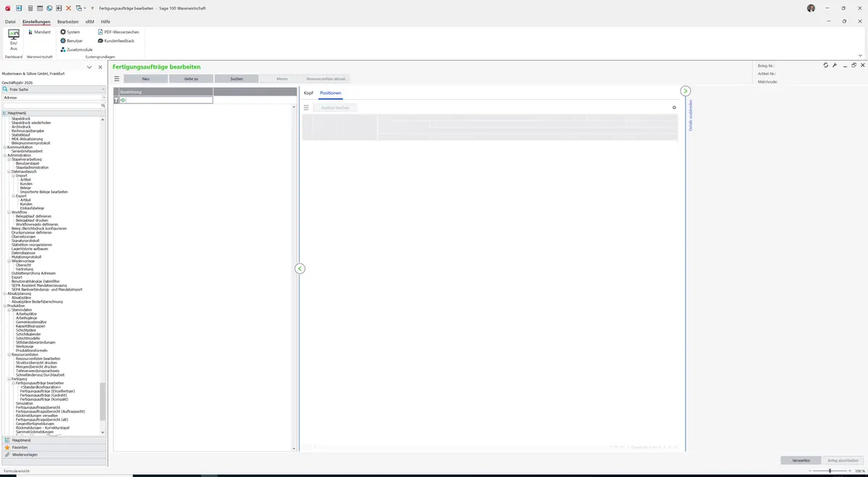This screenshot has height=477, width=868.
Task: Switch to the Kopf tab
Action: pyautogui.click(x=308, y=93)
